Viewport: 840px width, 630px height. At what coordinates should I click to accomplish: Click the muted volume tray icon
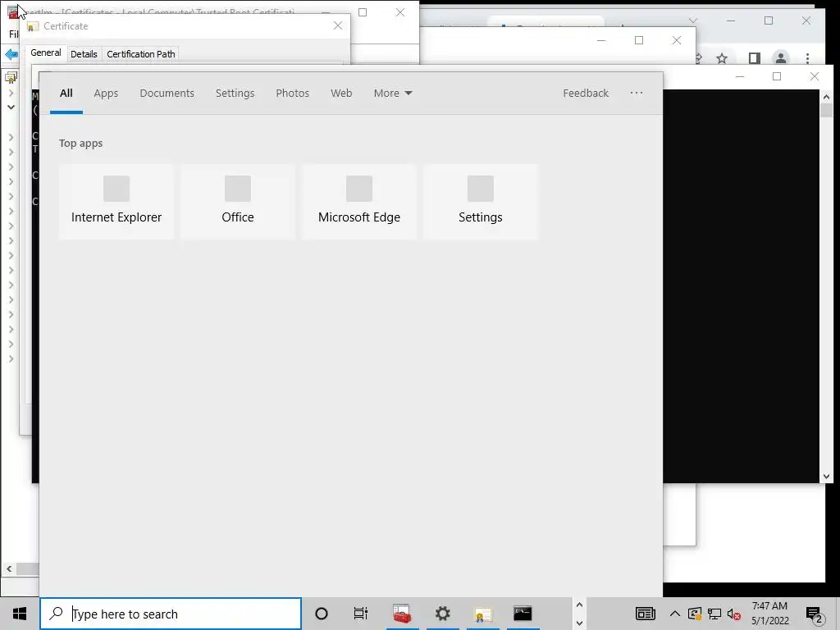[x=734, y=614]
